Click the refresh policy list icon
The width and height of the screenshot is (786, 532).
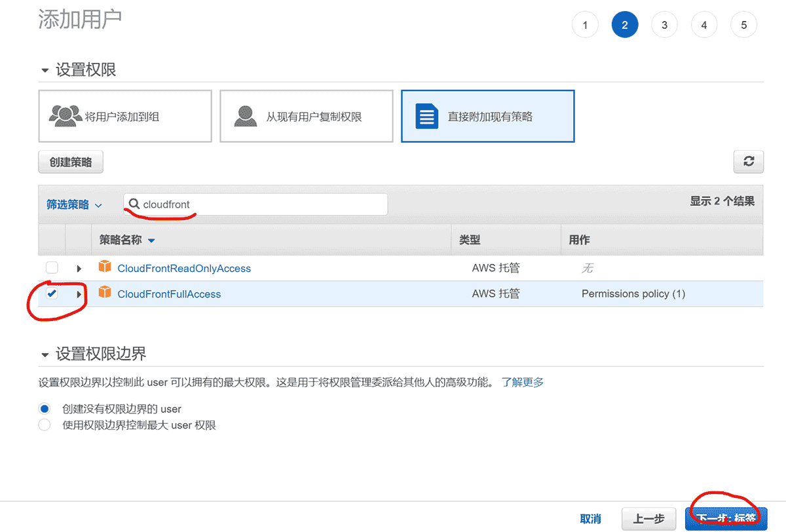(748, 161)
